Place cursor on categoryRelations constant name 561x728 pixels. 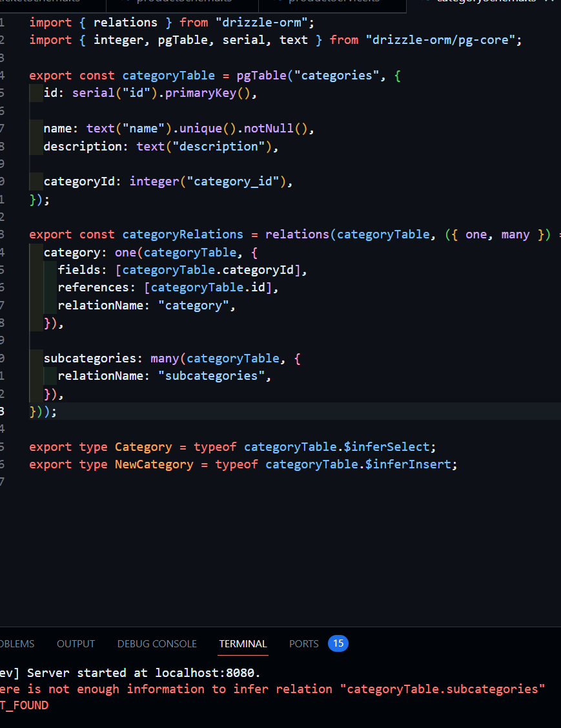click(183, 234)
